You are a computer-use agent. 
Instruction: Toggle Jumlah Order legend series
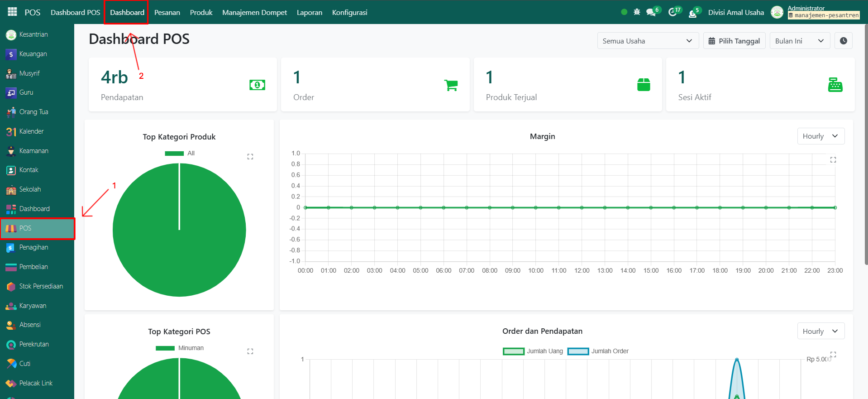point(598,351)
